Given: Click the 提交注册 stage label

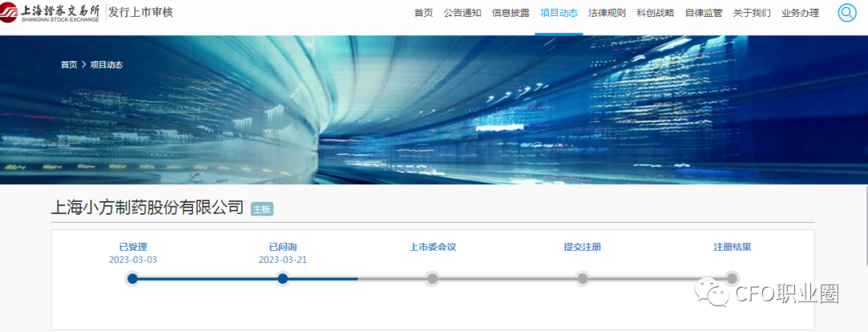Looking at the screenshot, I should click(583, 247).
